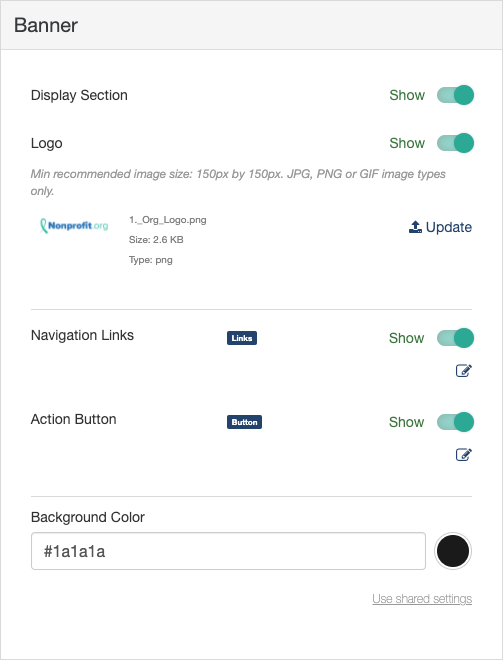Click the Action Button label
503x660 pixels.
74,420
